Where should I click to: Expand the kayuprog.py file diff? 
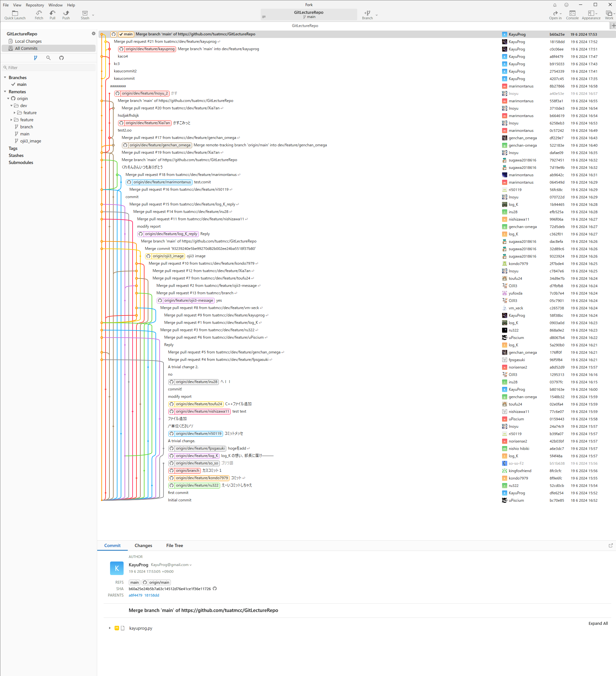110,628
